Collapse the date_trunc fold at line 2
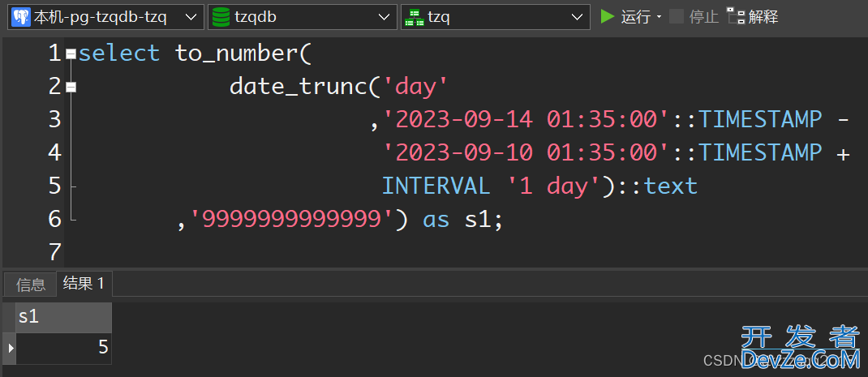This screenshot has width=868, height=377. (x=71, y=87)
